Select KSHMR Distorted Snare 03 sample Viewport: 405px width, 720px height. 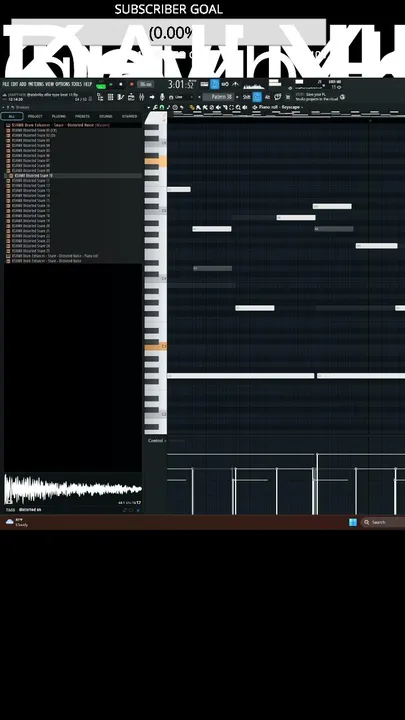click(x=73, y=140)
